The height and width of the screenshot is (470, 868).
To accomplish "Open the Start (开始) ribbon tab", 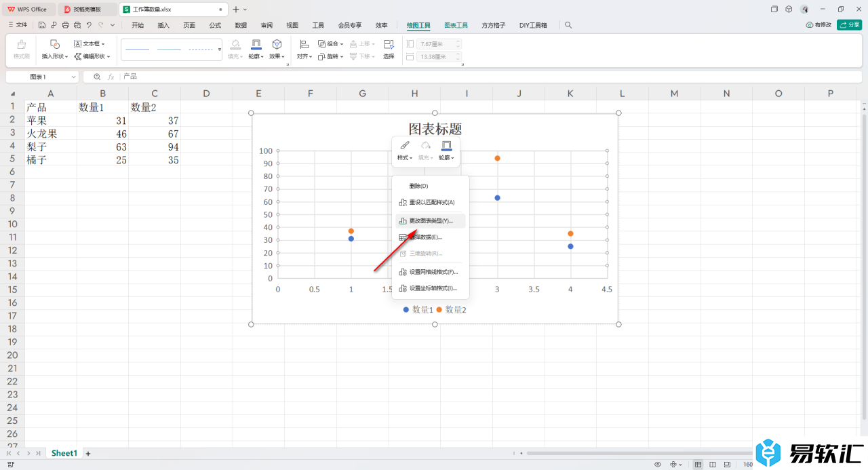I will tap(138, 25).
